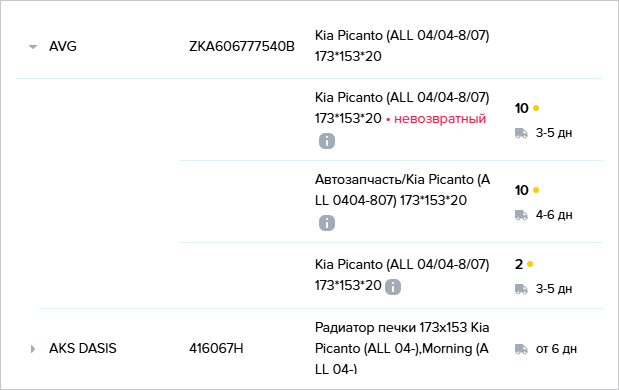This screenshot has height=390, width=619.
Task: Click info icon beside third 173*153*20 offer
Action: point(393,287)
